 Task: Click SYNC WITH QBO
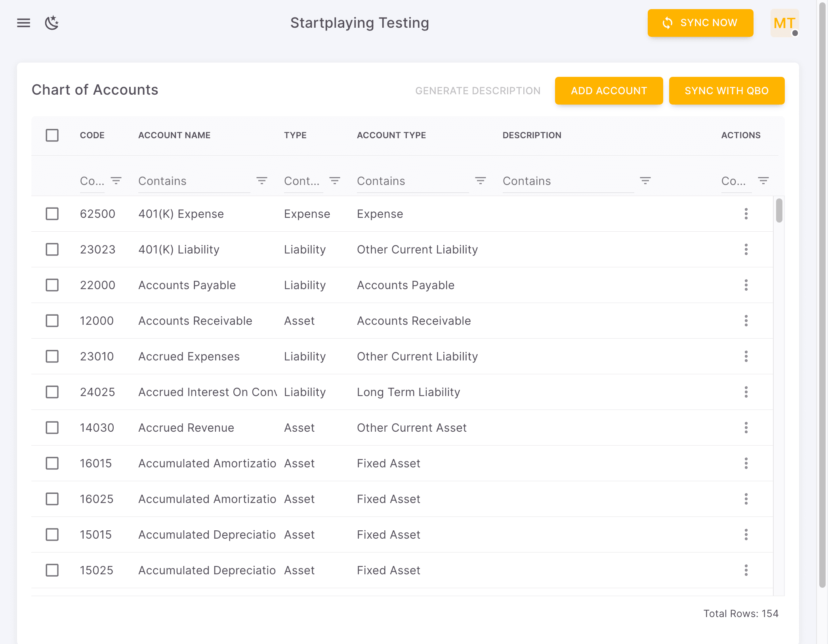click(727, 90)
